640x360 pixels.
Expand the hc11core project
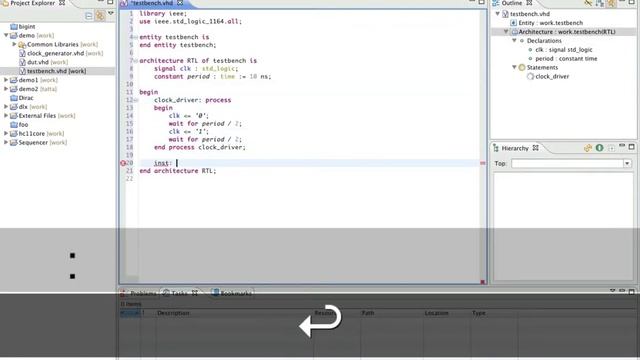[6, 133]
